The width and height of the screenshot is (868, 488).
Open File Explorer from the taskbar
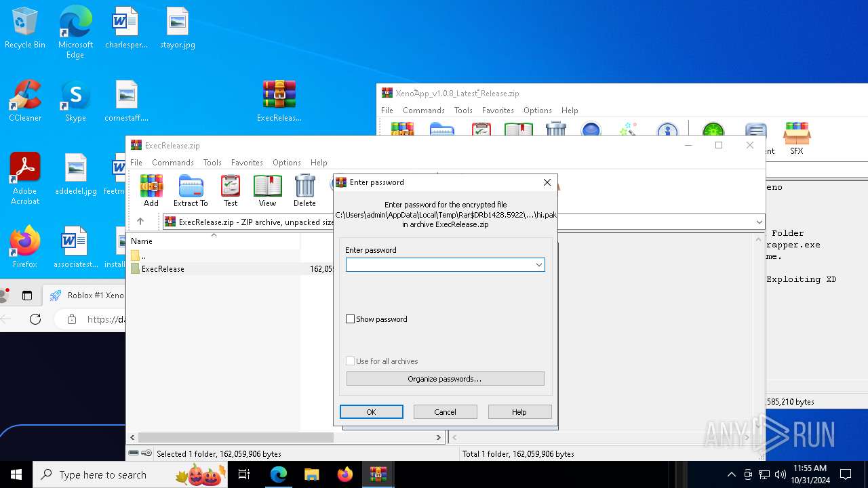(x=311, y=474)
